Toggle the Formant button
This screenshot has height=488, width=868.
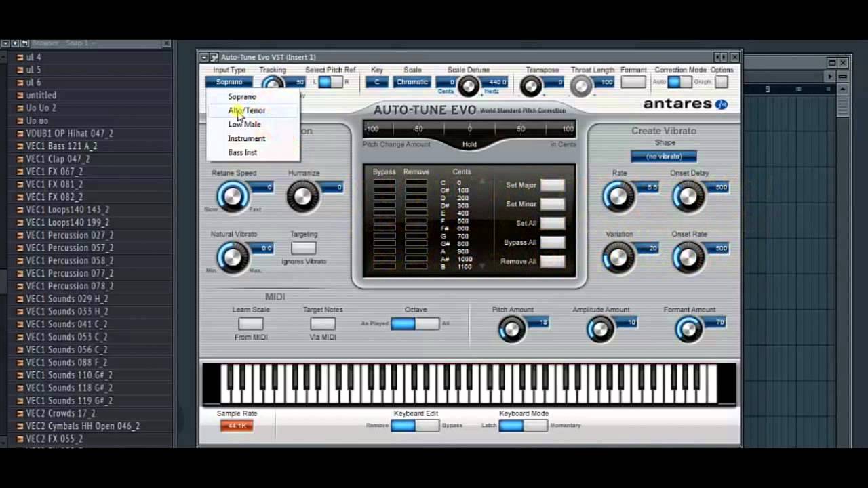click(633, 82)
